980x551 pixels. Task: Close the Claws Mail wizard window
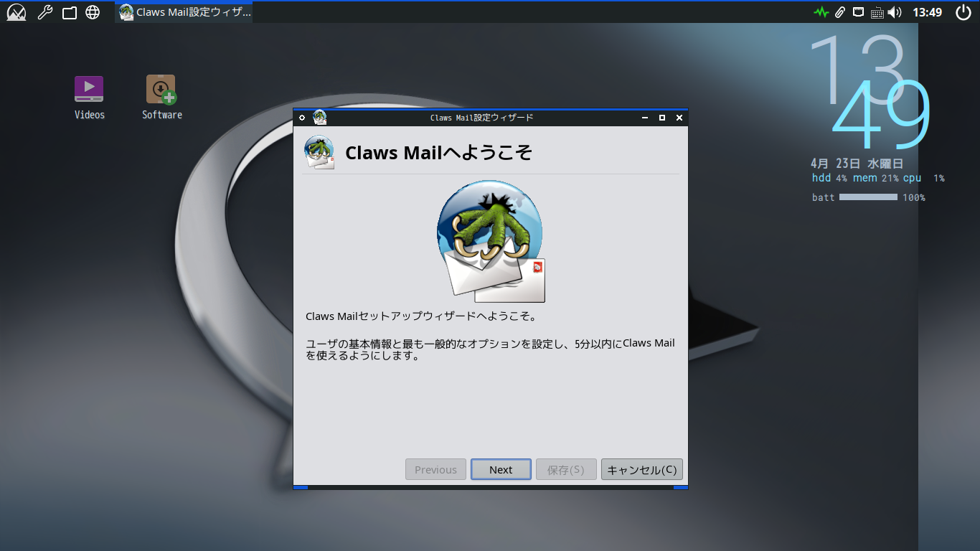pyautogui.click(x=679, y=118)
